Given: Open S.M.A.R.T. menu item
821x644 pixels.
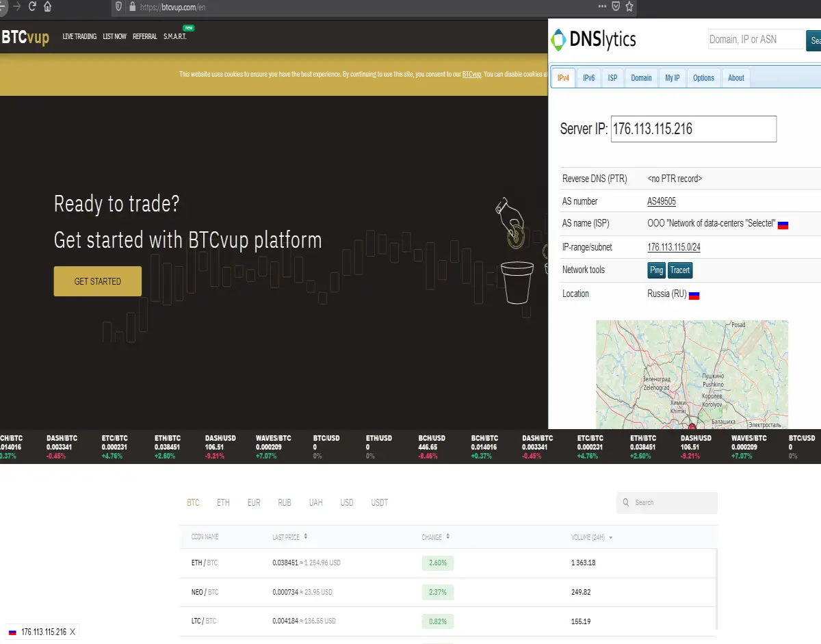Looking at the screenshot, I should click(175, 36).
